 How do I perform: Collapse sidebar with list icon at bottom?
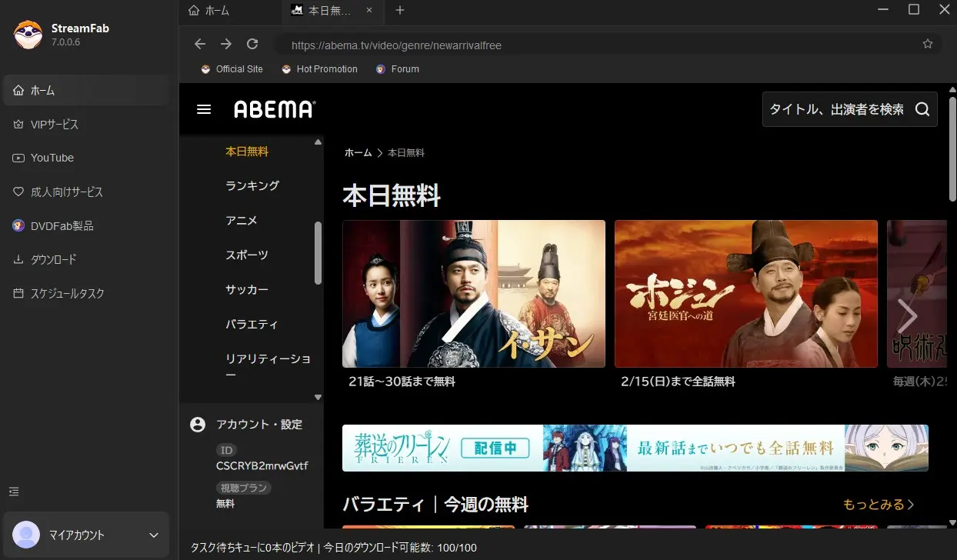coord(14,492)
